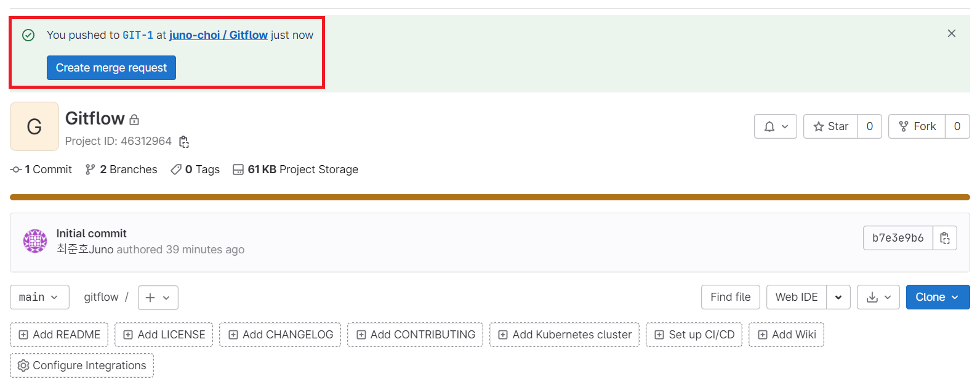
Task: Open the GIT-1 branch link
Action: [138, 35]
